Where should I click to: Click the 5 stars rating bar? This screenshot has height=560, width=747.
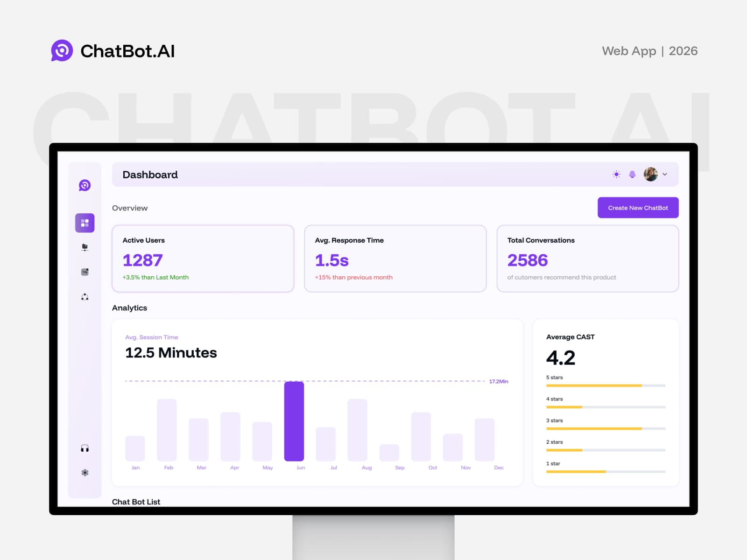(606, 385)
